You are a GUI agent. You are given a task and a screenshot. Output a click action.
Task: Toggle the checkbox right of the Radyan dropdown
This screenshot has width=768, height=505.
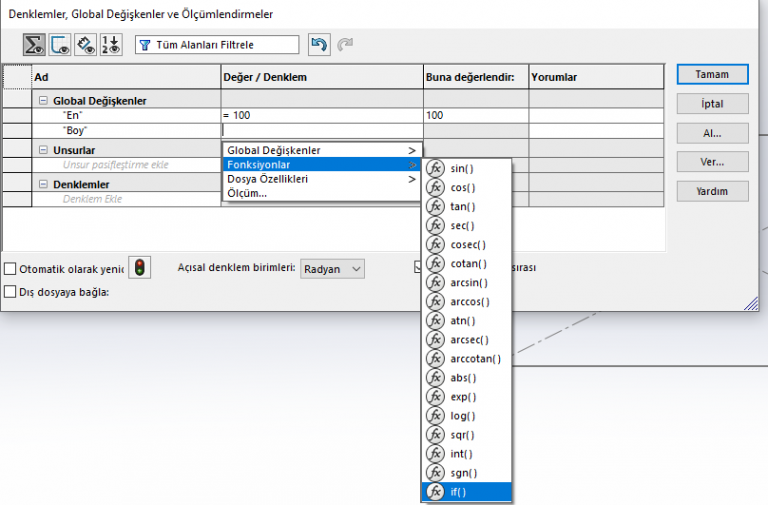pos(421,268)
